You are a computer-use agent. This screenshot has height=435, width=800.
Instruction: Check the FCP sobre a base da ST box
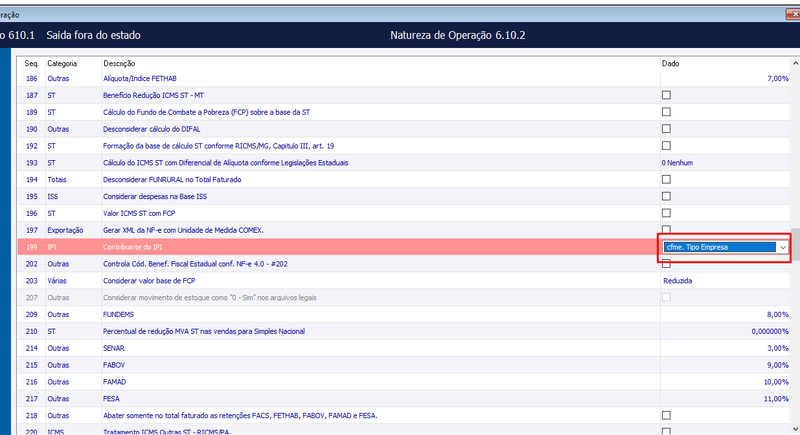pos(666,112)
